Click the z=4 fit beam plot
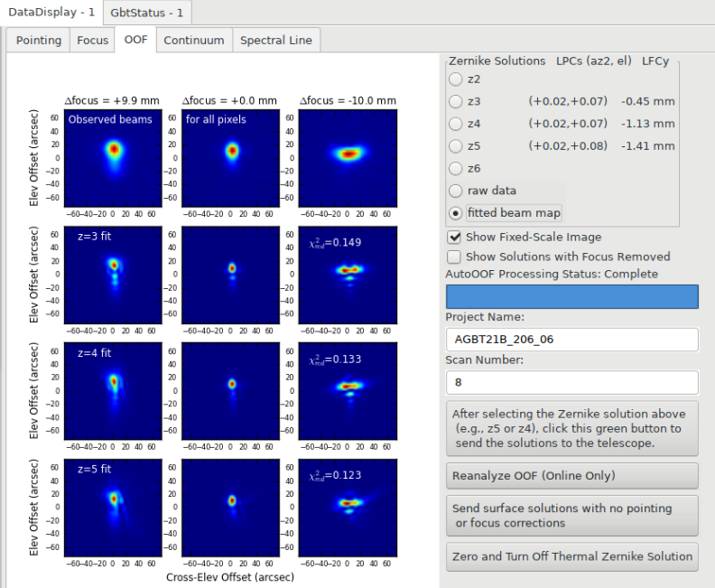715x588 pixels. click(x=113, y=391)
